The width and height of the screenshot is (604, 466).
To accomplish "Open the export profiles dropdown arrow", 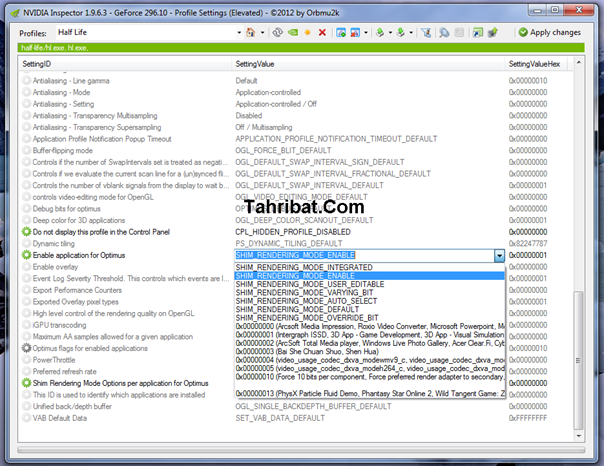I will [391, 33].
